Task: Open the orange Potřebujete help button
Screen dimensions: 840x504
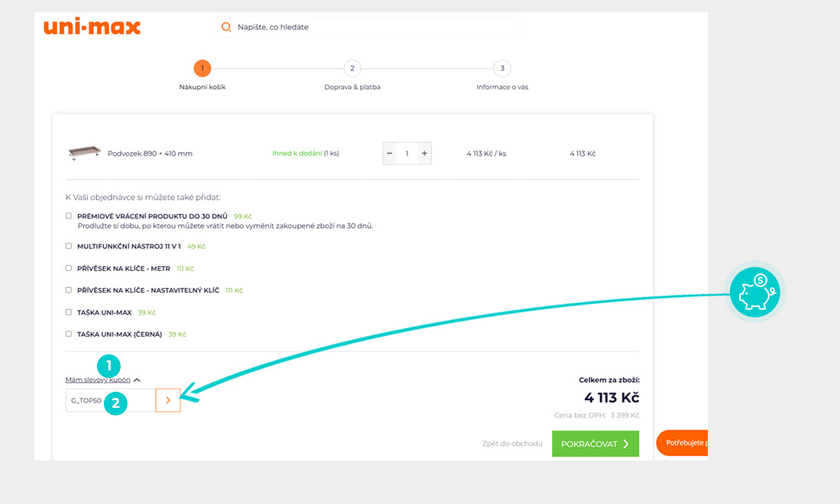Action: tap(682, 443)
